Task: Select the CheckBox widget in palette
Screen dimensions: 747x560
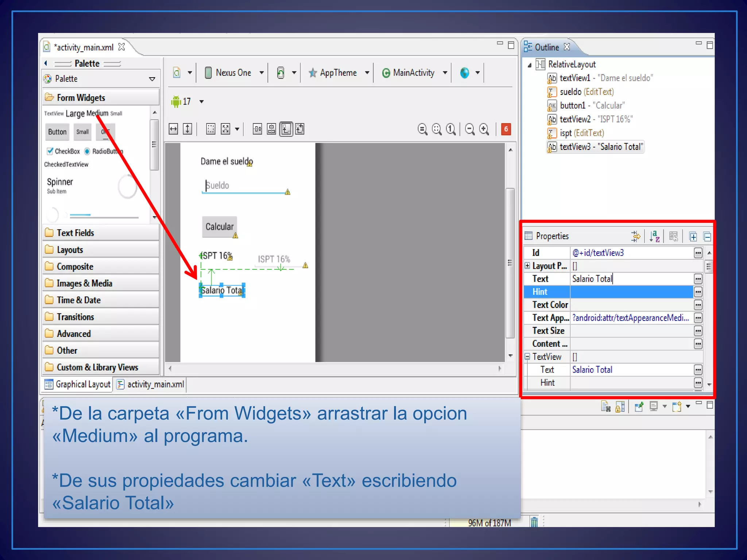Action: tap(63, 151)
